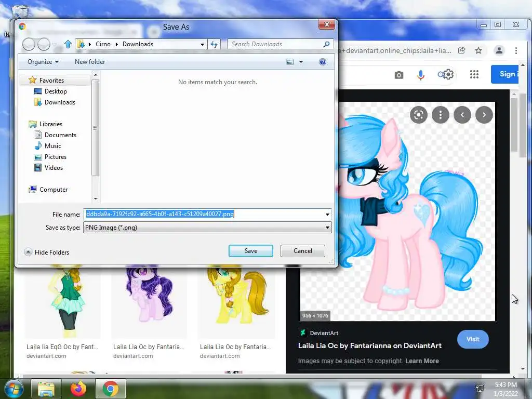Open the Videos library
Screen dimensions: 532x399
coord(54,168)
